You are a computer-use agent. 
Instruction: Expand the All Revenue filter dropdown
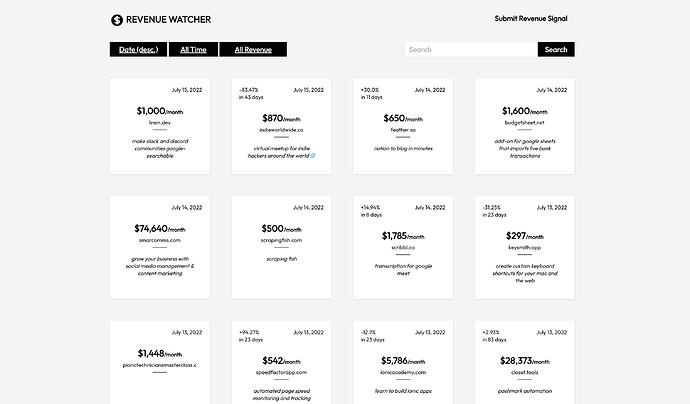[x=253, y=49]
